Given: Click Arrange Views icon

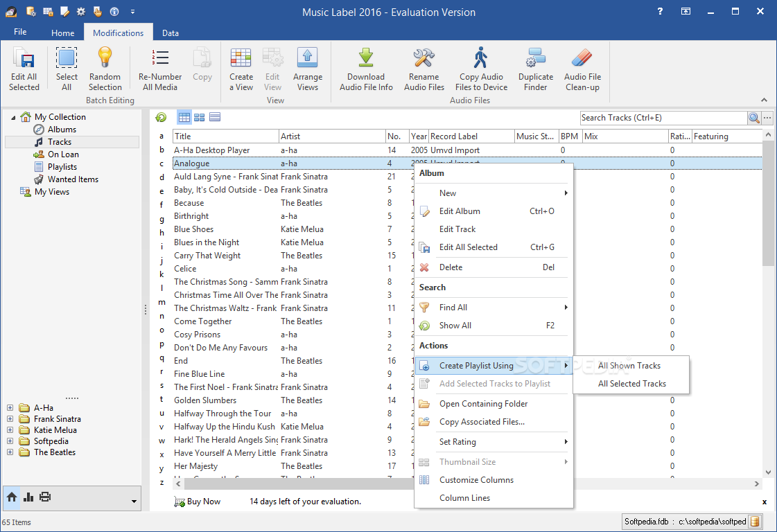Looking at the screenshot, I should (307, 57).
